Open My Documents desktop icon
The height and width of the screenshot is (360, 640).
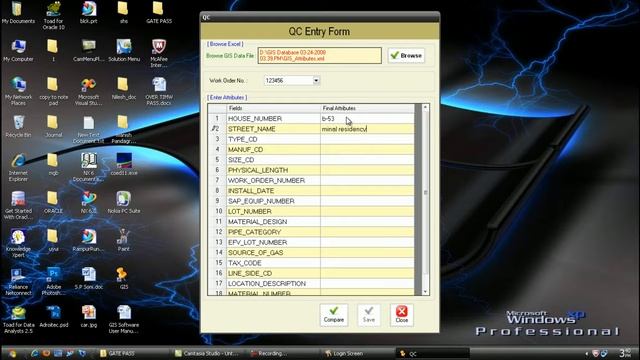click(18, 13)
